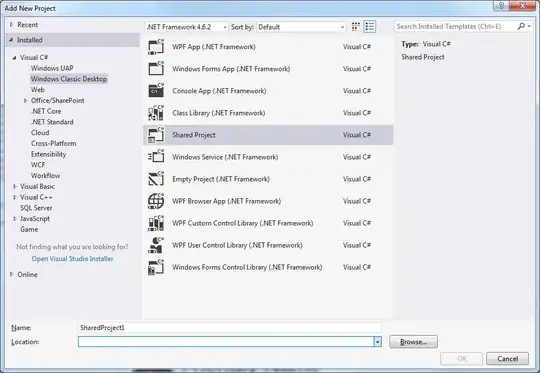Select the Extensibility category
Image resolution: width=540 pixels, height=373 pixels.
48,154
